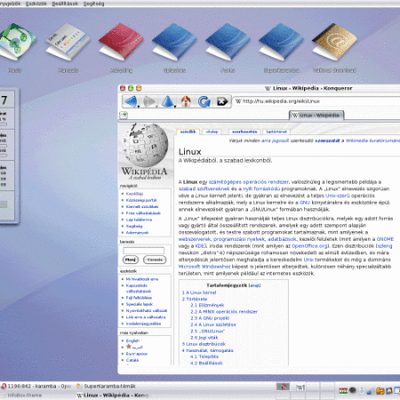This screenshot has height=400, width=400.
Task: Jump to 4.1 Telepítés contents entry
Action: coord(204,356)
